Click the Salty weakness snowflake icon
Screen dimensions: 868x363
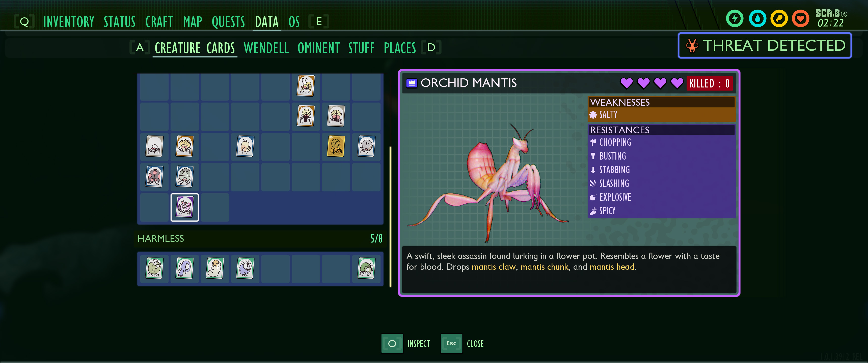pyautogui.click(x=593, y=115)
